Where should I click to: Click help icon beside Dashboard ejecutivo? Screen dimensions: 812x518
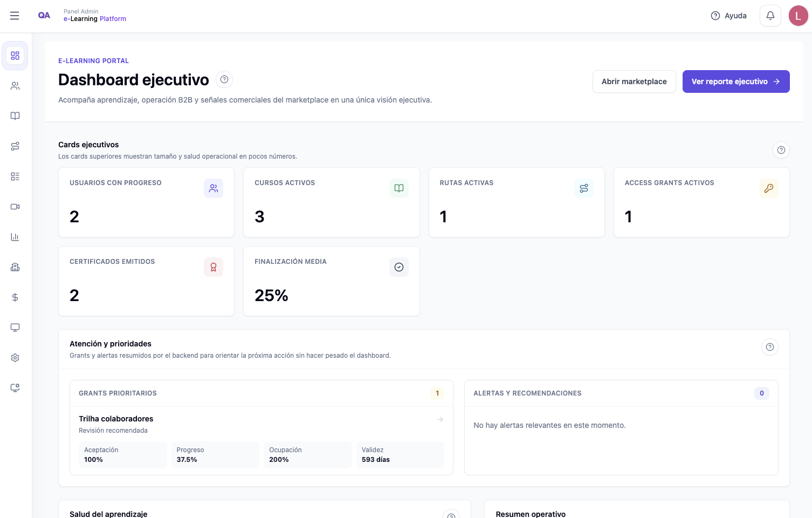[224, 79]
